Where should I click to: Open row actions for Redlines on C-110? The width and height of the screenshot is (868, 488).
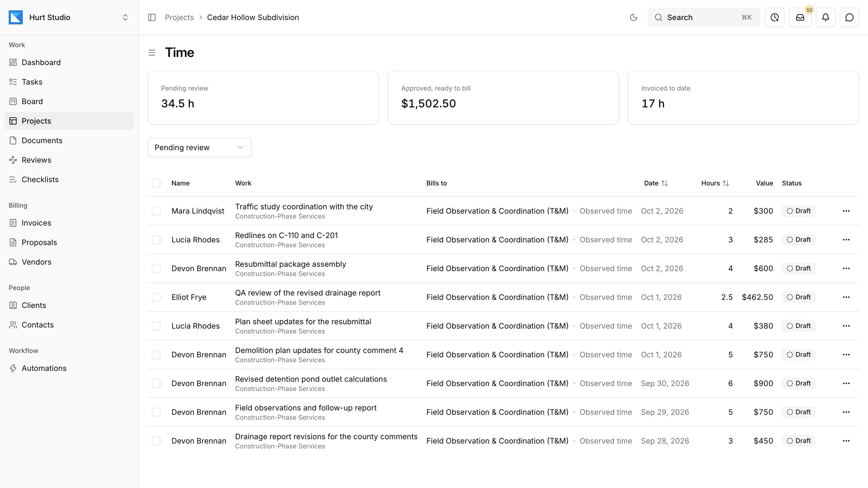click(x=846, y=240)
